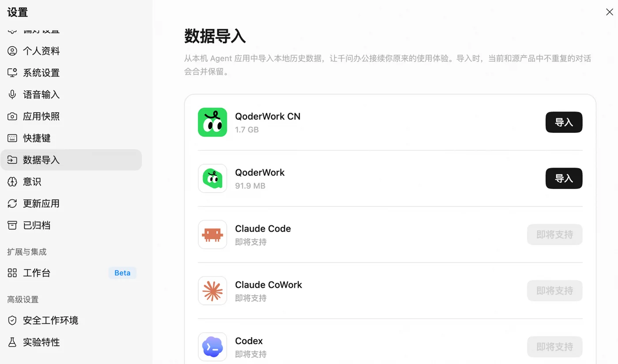
Task: Click the Claude CoWork starburst icon
Action: [212, 290]
